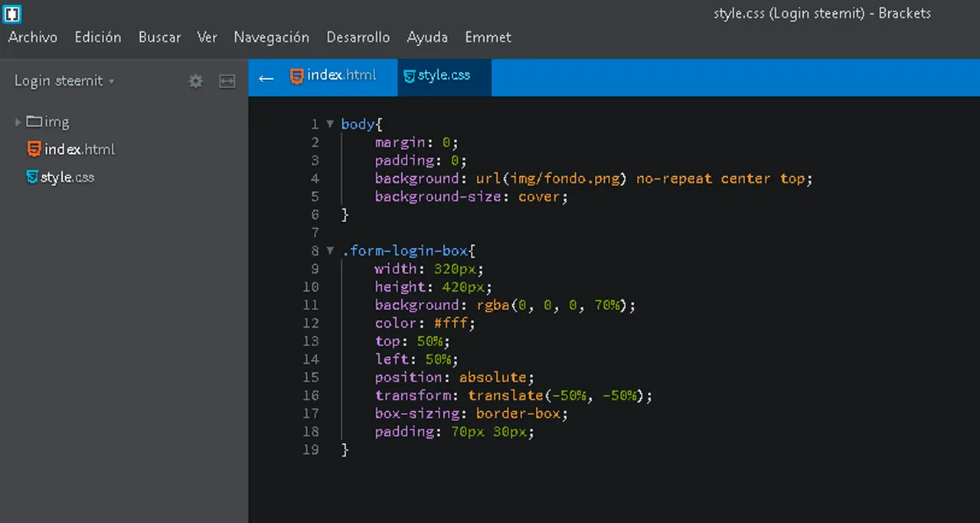Screen dimensions: 980x523
Task: Click line number 7 in the gutter
Action: (315, 233)
